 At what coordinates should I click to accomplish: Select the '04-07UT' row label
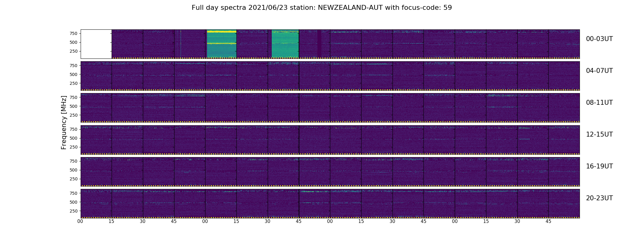599,71
